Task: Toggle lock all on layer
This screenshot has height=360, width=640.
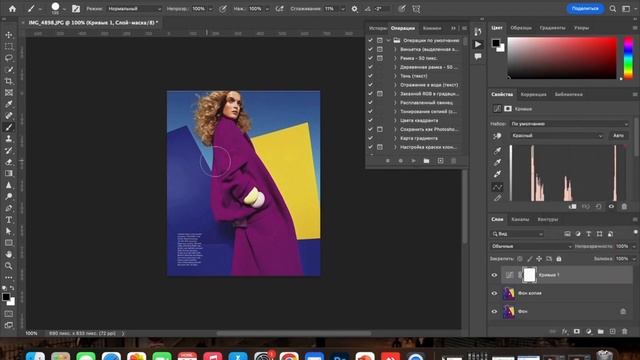Action: pos(559,259)
